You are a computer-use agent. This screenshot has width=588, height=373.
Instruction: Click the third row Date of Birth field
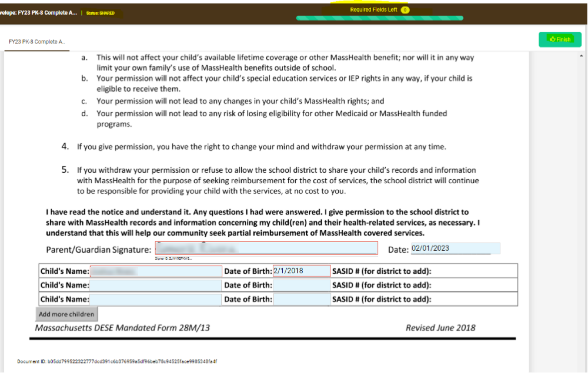tap(302, 299)
